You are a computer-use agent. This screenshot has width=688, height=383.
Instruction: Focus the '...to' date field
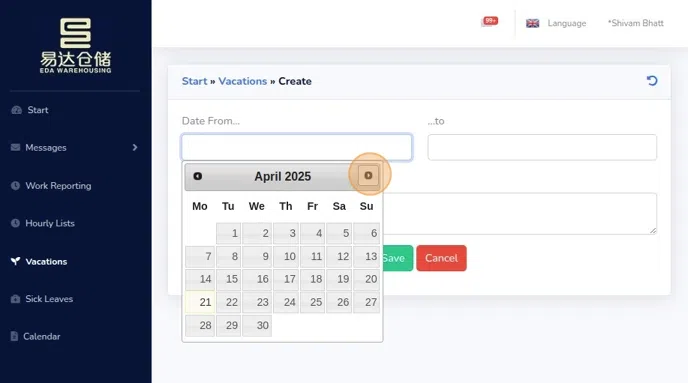(542, 147)
